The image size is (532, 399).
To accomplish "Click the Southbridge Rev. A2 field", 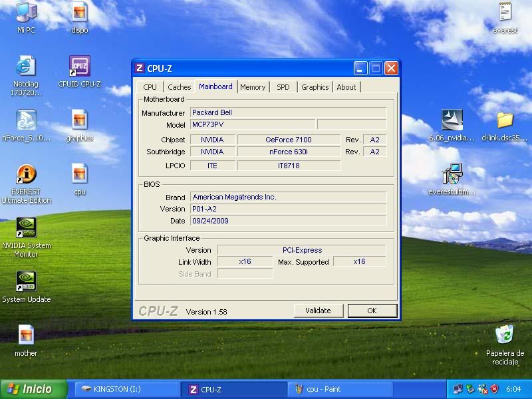I will (x=374, y=152).
